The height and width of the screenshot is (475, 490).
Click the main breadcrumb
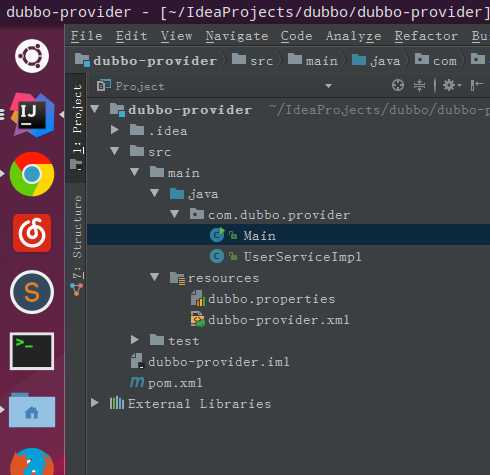click(x=313, y=61)
